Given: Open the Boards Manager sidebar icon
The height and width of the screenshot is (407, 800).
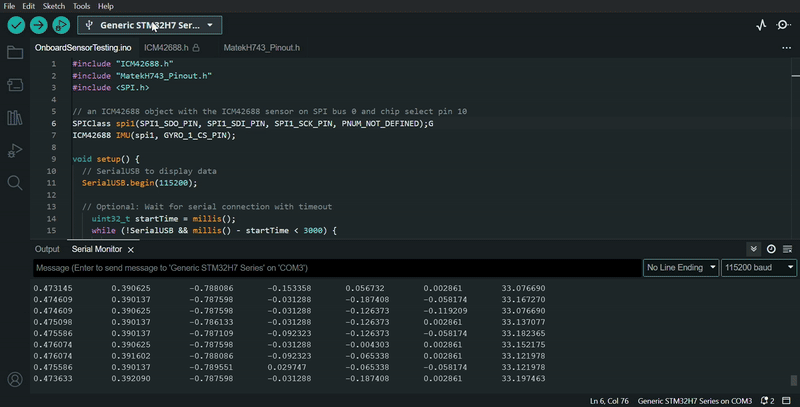Looking at the screenshot, I should click(x=15, y=85).
